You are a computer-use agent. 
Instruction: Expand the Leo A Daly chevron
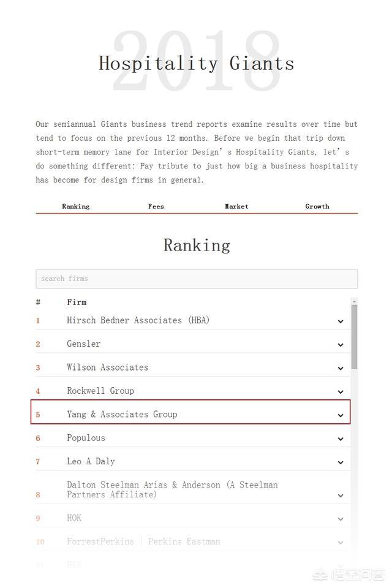coord(341,462)
